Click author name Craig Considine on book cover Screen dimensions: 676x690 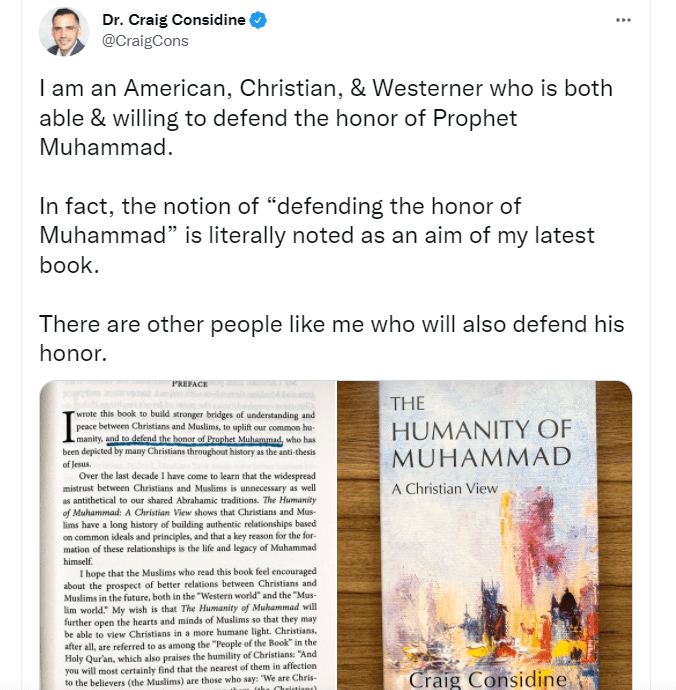tap(488, 679)
